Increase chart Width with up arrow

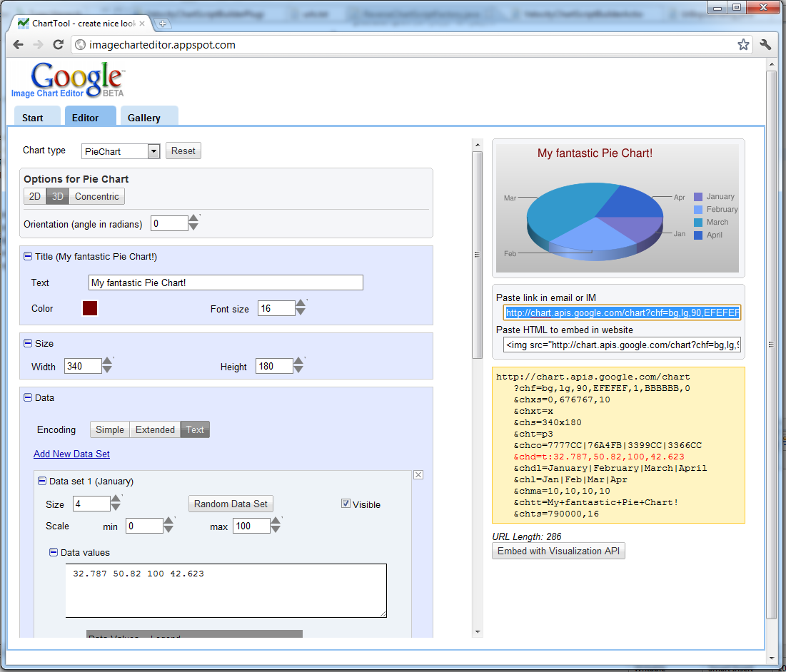coord(107,361)
